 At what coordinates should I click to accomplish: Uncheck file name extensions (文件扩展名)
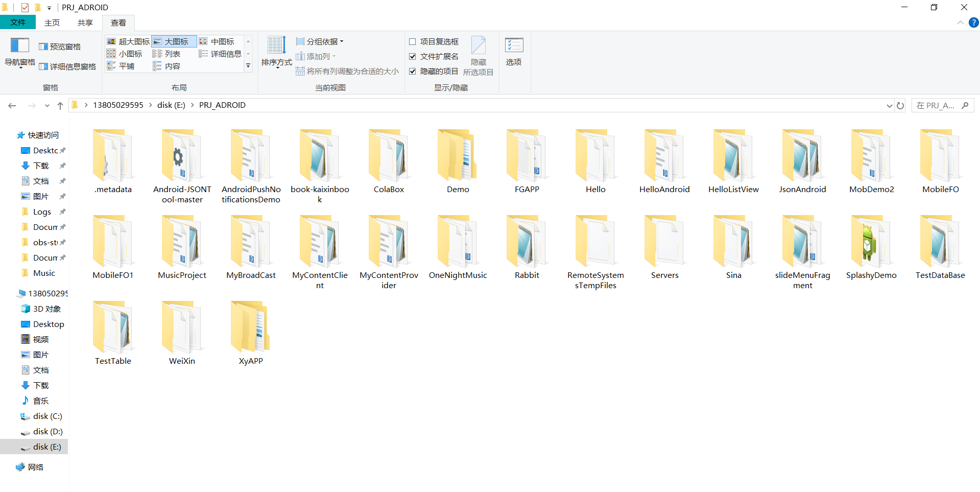[434, 56]
